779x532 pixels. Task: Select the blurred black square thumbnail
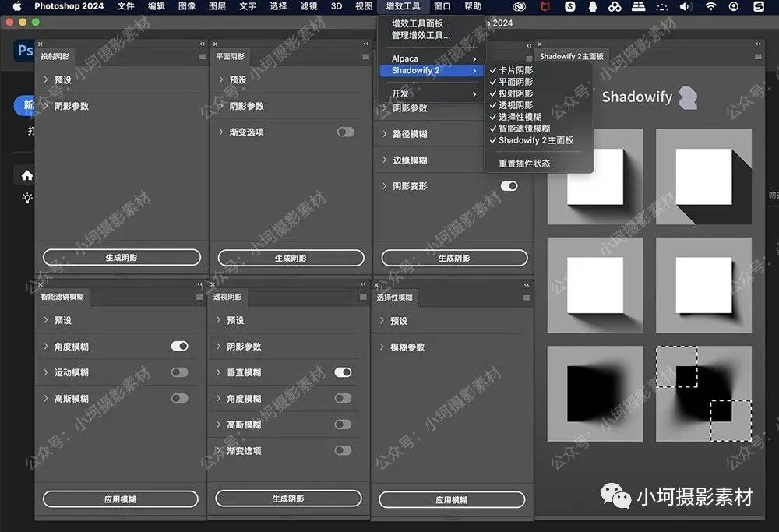[x=595, y=394]
